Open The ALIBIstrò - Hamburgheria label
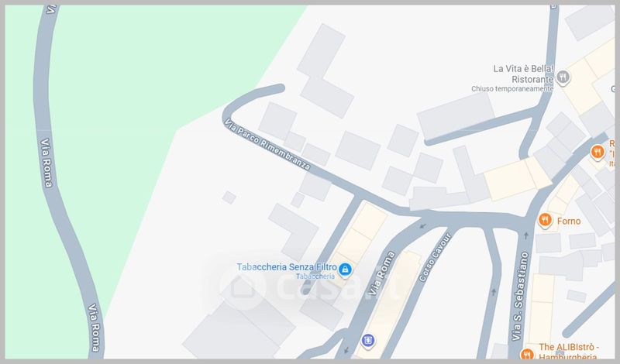Image resolution: width=620 pixels, height=364 pixels. (x=569, y=352)
